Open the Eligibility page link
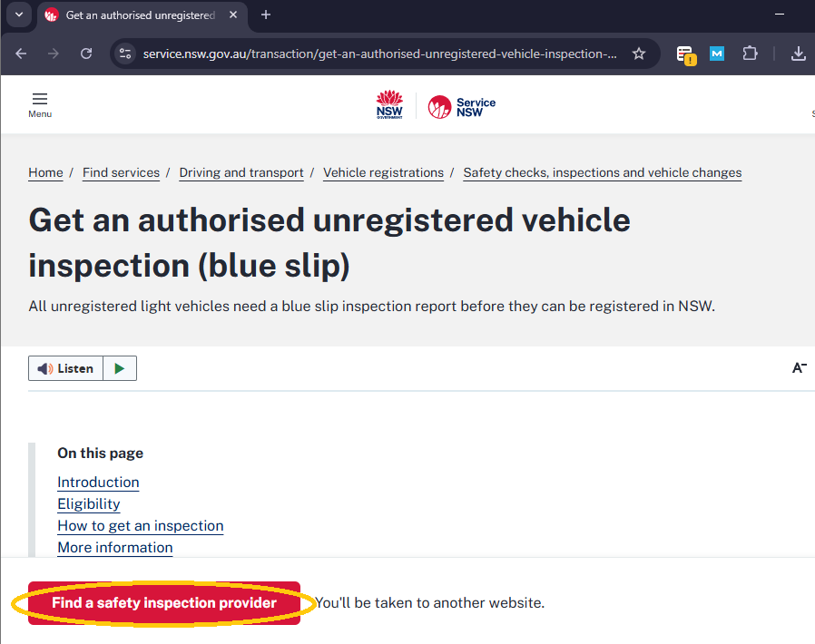 [x=89, y=503]
